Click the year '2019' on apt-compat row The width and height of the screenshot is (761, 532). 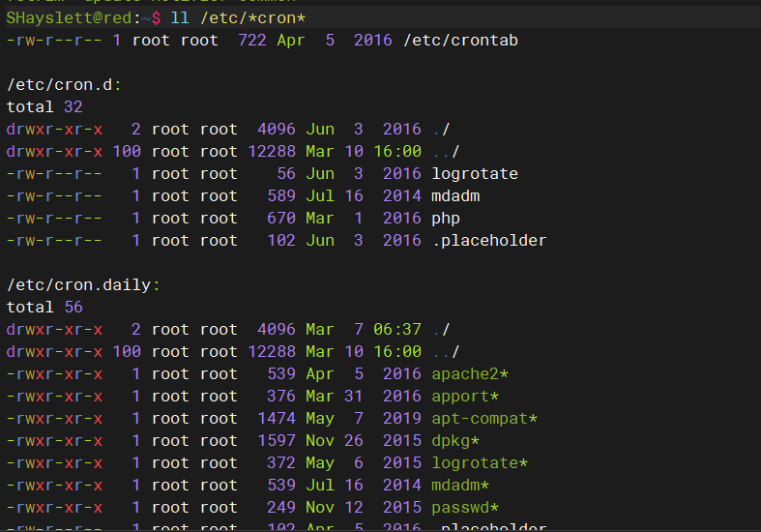[x=402, y=419]
